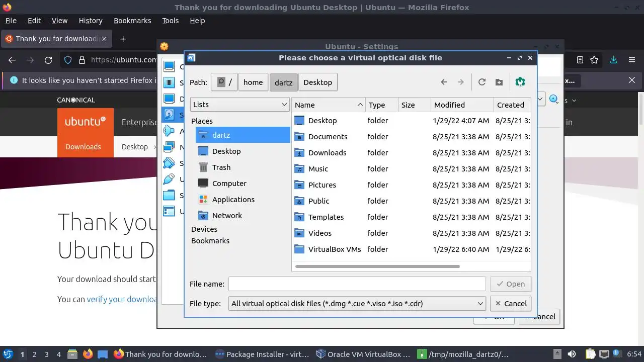644x362 pixels.
Task: Sort by Name column header
Action: [x=329, y=105]
